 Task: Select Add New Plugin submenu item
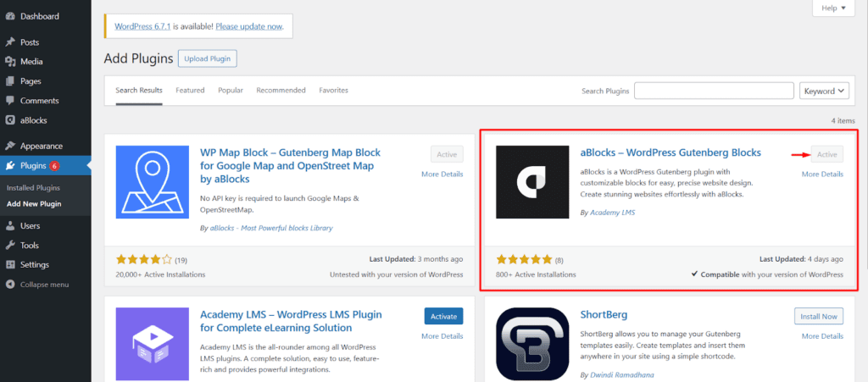(x=34, y=204)
